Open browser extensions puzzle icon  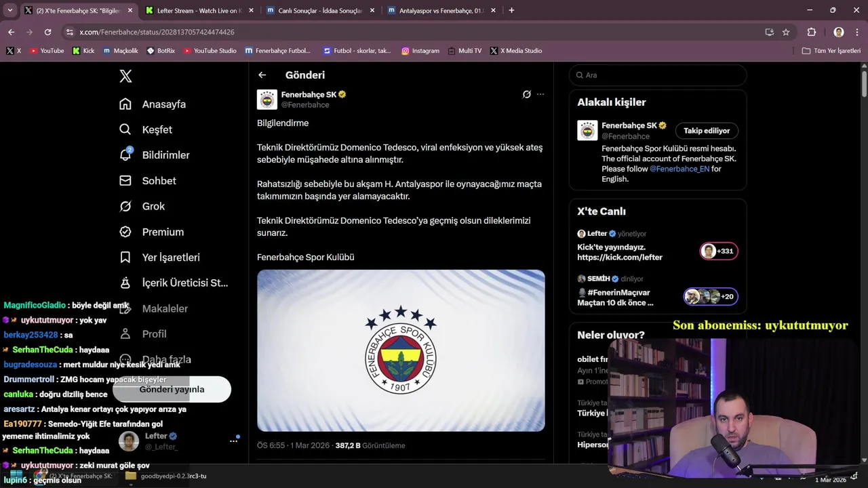812,32
